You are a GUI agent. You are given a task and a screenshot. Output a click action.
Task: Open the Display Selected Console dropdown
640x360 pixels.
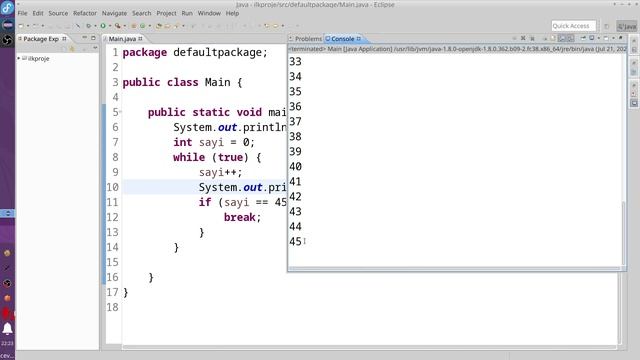pyautogui.click(x=599, y=38)
